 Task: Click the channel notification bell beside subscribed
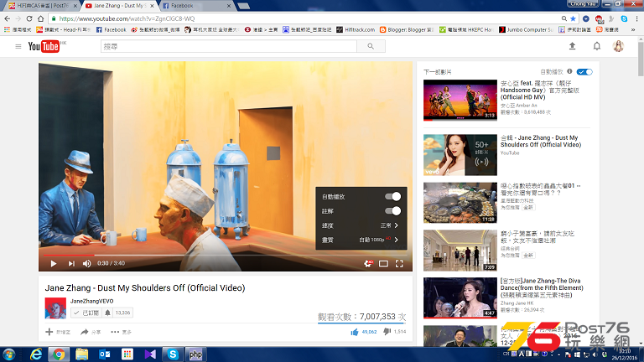click(107, 313)
